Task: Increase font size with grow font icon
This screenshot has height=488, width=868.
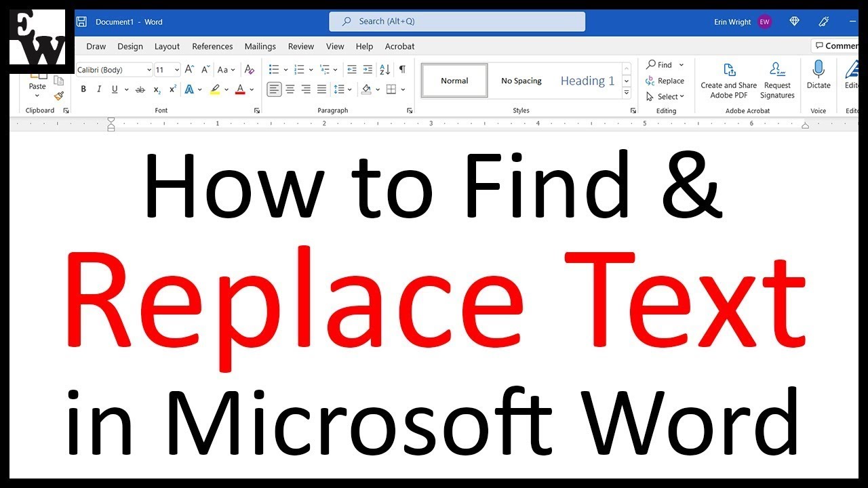Action: [189, 70]
